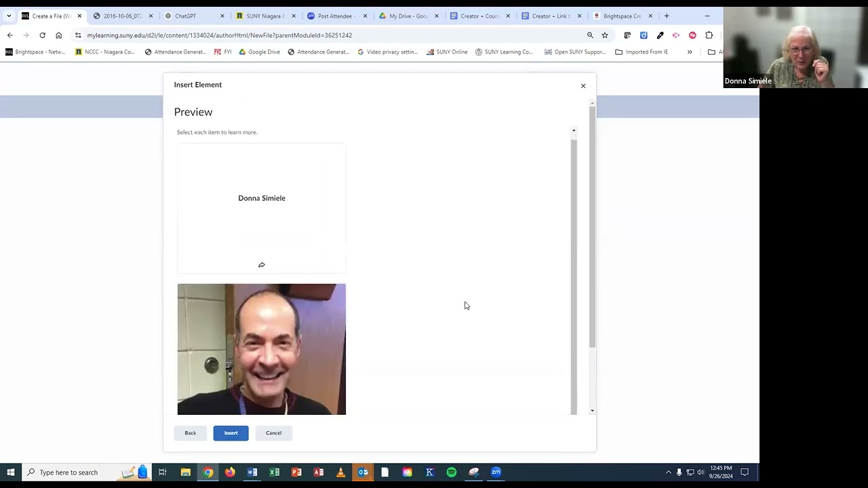Click the volume speaker icon in the tray

coord(701,472)
